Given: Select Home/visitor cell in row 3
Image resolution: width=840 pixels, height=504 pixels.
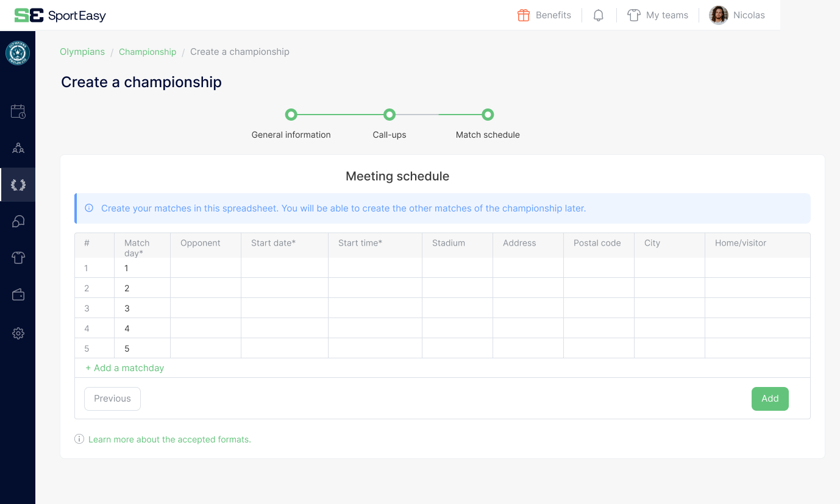Looking at the screenshot, I should point(758,308).
